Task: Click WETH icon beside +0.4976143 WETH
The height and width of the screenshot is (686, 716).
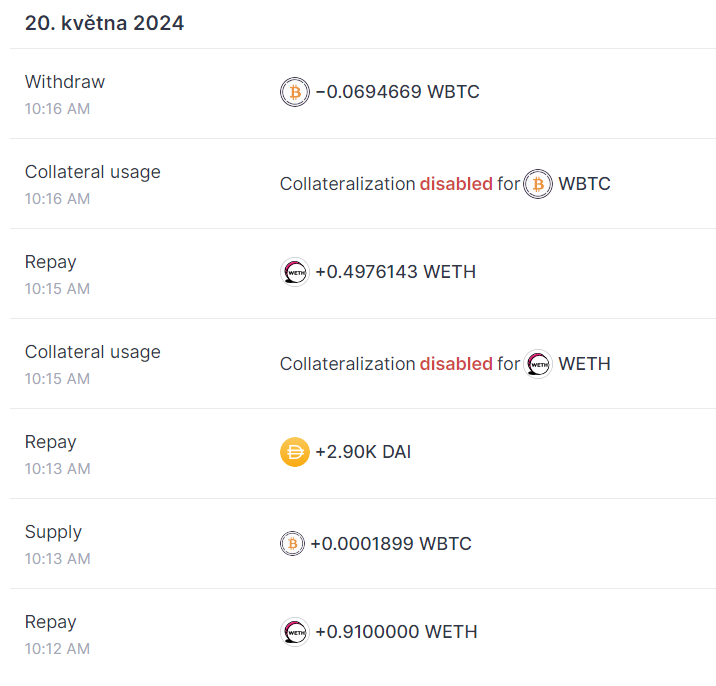Action: [295, 272]
